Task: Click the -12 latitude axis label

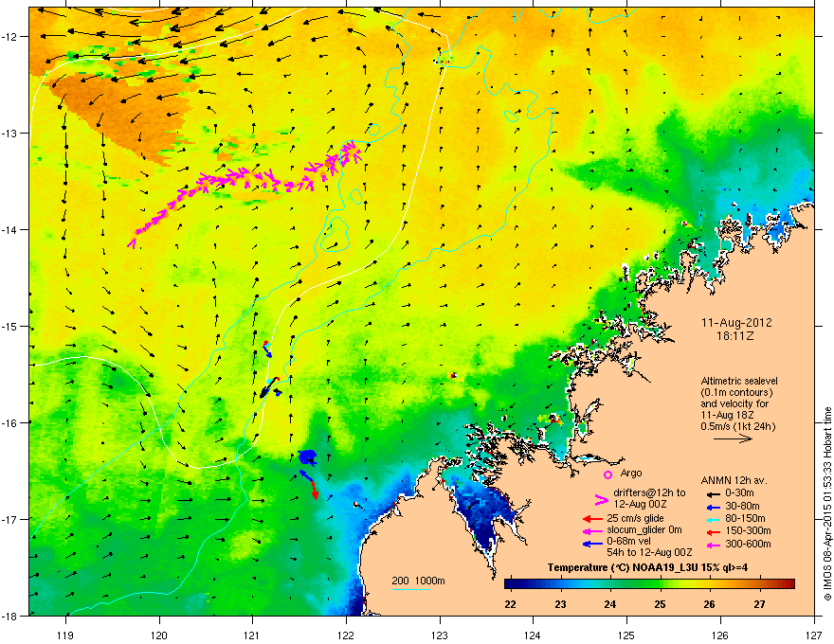Action: (9, 36)
